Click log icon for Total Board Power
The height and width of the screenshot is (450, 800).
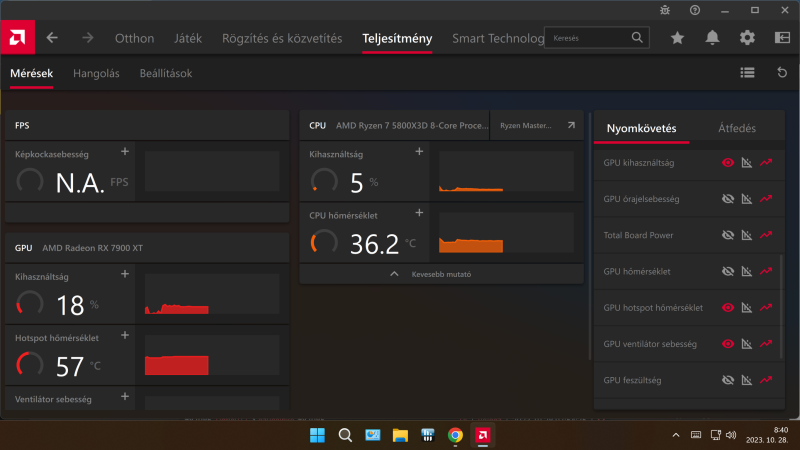[746, 235]
